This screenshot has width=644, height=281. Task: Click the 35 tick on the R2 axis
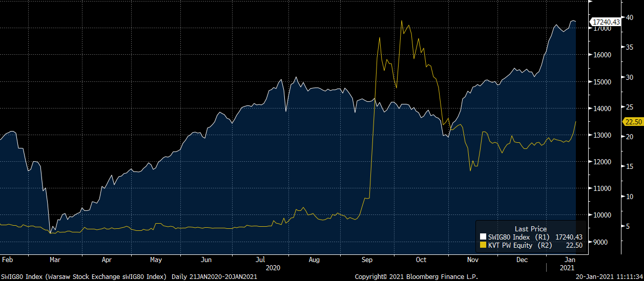pyautogui.click(x=630, y=47)
